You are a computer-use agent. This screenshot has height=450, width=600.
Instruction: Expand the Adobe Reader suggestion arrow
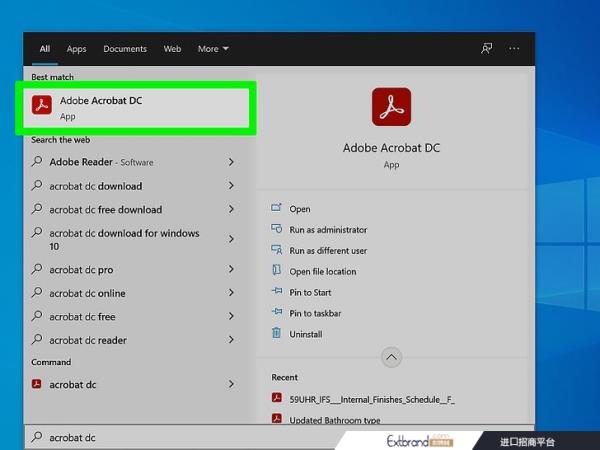tap(231, 162)
